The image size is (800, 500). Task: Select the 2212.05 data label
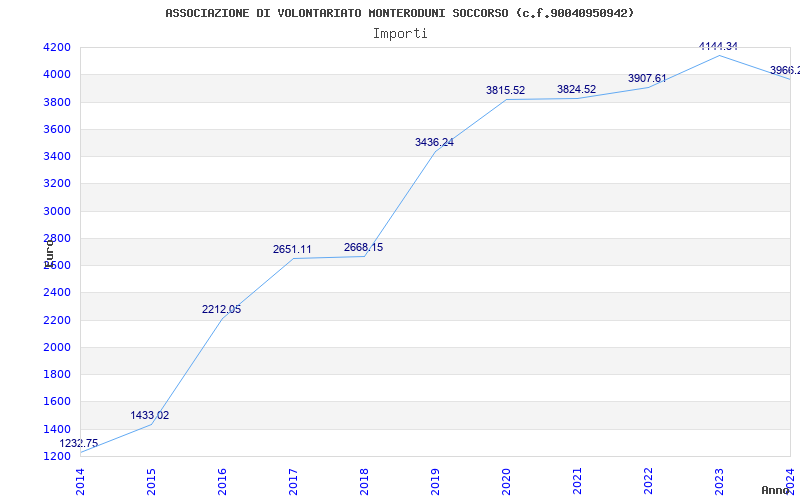pyautogui.click(x=221, y=309)
